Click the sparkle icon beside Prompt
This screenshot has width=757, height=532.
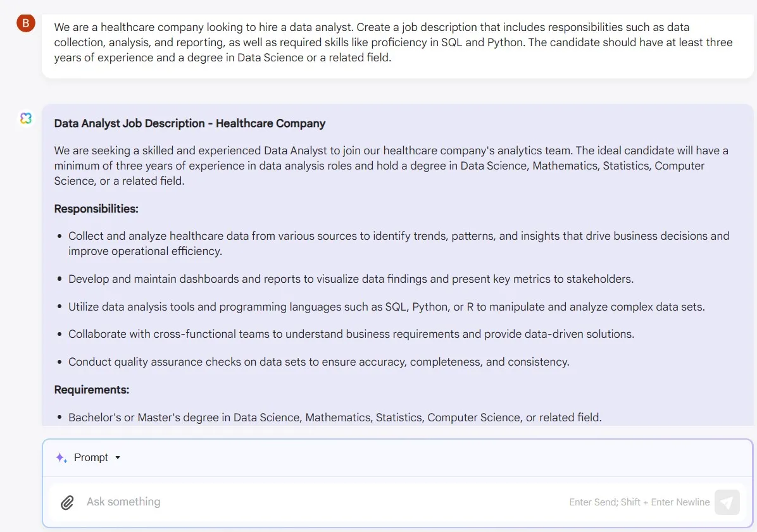tap(61, 458)
